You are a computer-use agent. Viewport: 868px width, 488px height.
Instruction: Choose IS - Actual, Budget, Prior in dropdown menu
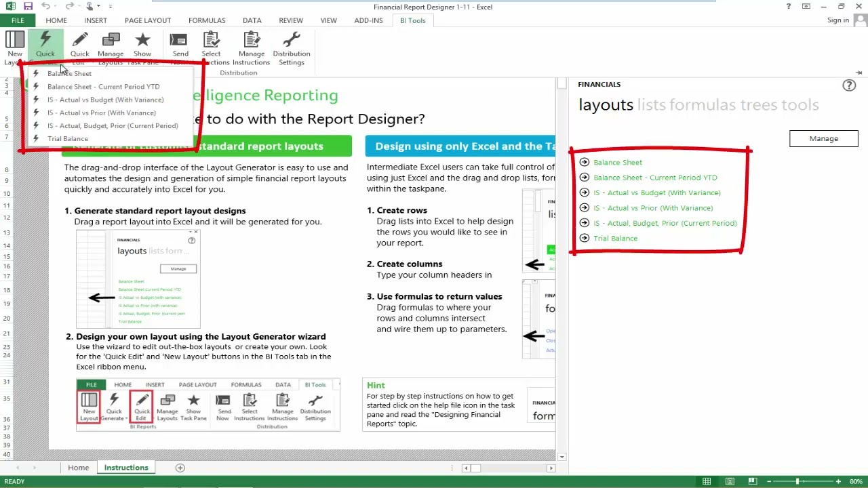pos(112,125)
